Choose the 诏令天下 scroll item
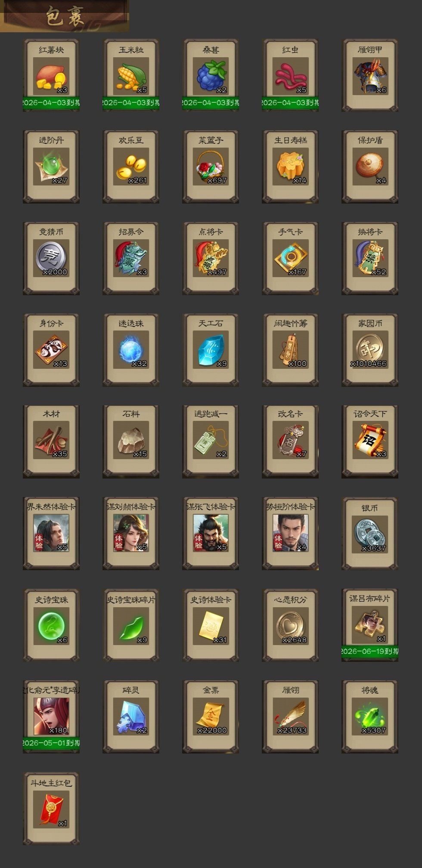The height and width of the screenshot is (868, 422). (x=370, y=442)
